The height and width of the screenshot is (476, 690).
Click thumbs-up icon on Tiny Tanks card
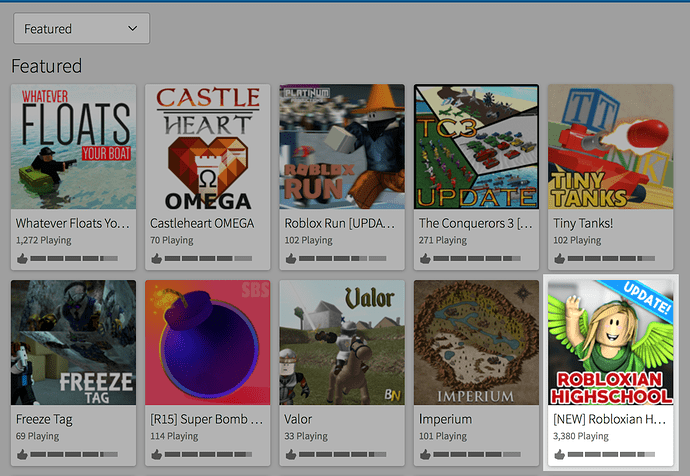[559, 258]
